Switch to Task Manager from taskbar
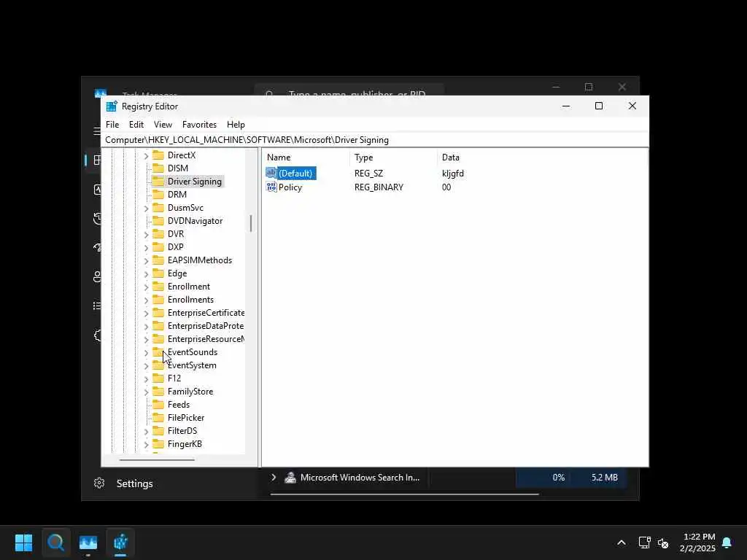Viewport: 747px width, 560px height. [88, 542]
